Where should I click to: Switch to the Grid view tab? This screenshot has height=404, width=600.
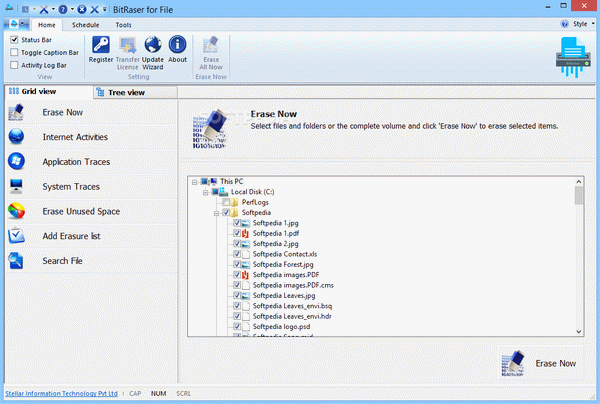tap(49, 91)
